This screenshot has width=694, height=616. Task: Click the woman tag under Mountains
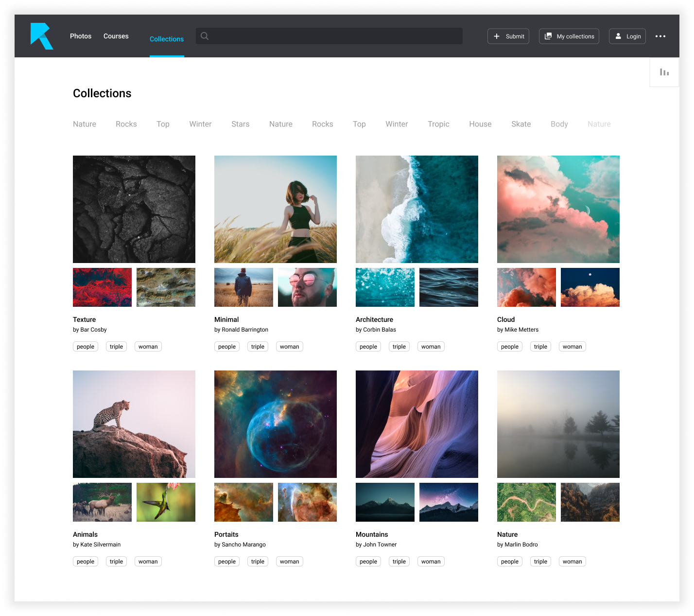click(431, 562)
